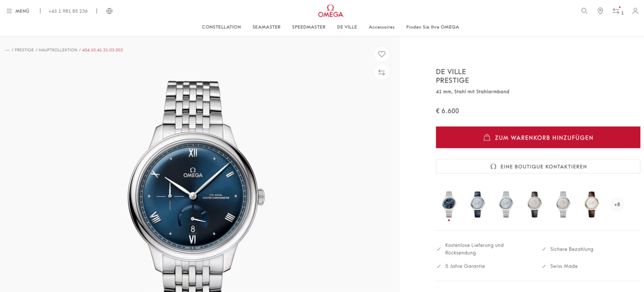The height and width of the screenshot is (292, 644).
Task: Click EINE BOUTIQUE KONTAKTIEREN button
Action: (x=538, y=166)
